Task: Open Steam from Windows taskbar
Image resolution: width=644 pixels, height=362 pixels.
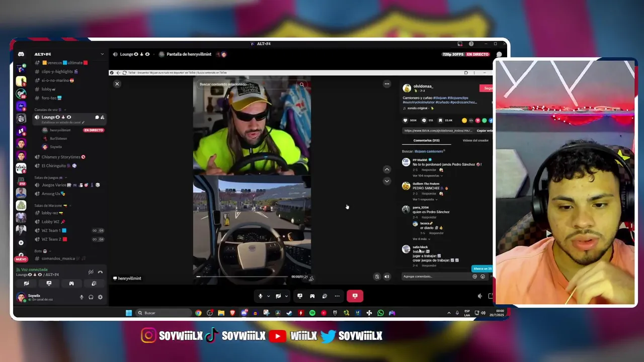Action: coord(289,313)
